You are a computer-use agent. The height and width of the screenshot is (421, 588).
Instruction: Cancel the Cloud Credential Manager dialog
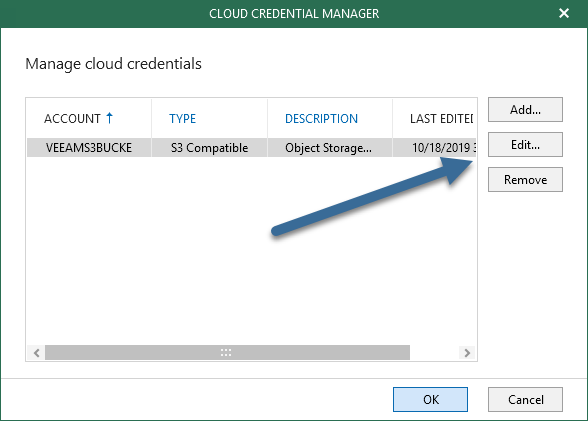tap(525, 399)
